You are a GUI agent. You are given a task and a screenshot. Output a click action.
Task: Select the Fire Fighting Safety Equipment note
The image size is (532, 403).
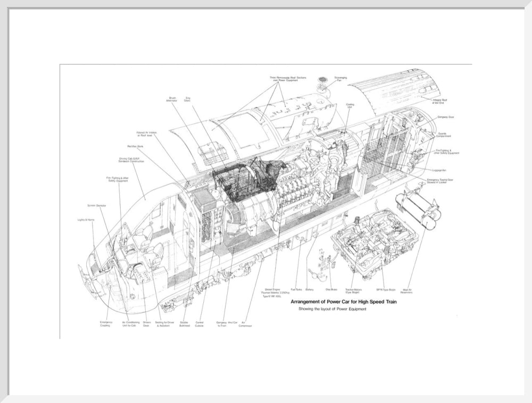(x=117, y=178)
